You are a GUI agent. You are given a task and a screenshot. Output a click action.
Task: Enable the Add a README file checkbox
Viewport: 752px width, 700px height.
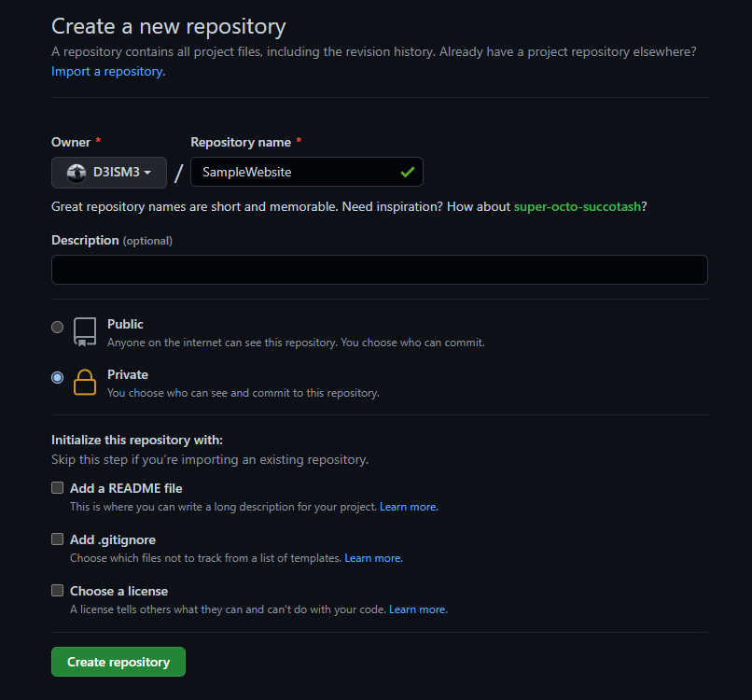tap(58, 488)
